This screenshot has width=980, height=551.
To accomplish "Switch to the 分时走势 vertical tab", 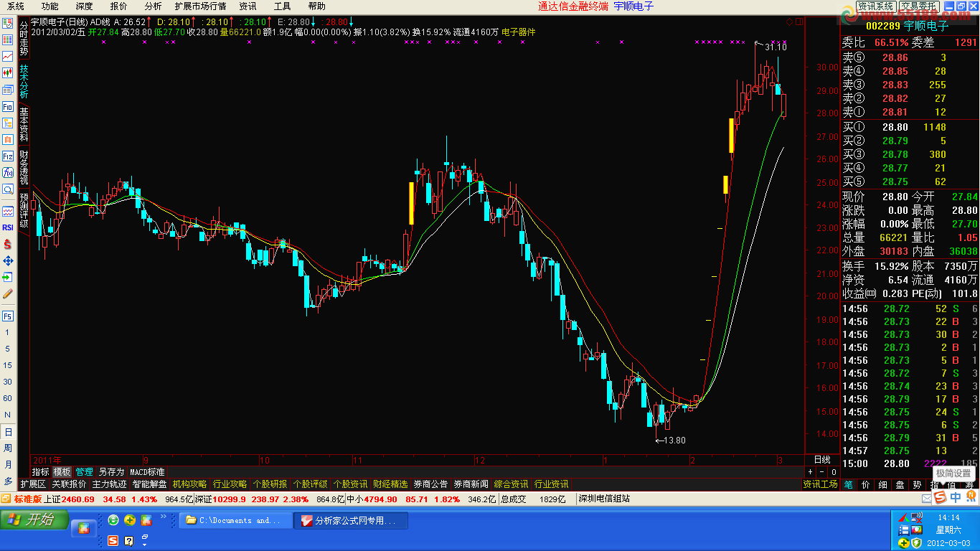I will [24, 39].
